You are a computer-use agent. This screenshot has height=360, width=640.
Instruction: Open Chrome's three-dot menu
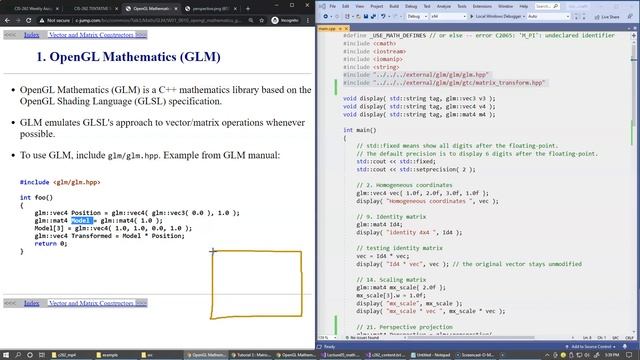(308, 20)
